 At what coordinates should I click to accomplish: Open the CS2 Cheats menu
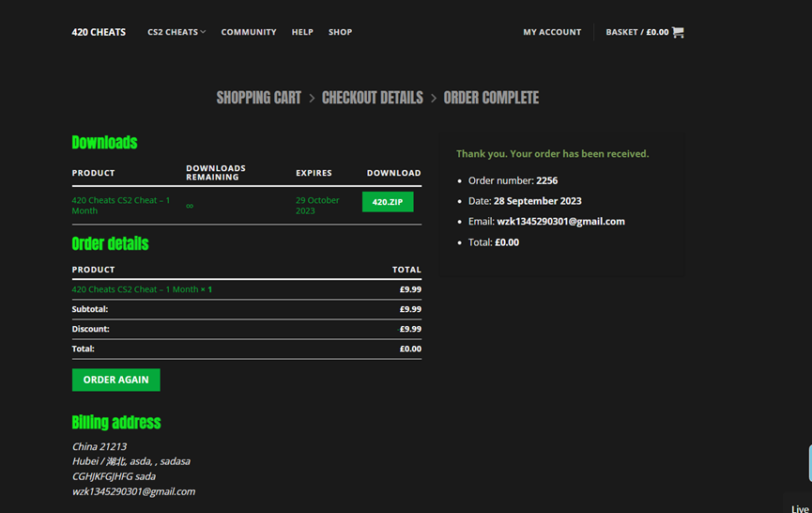[x=173, y=32]
